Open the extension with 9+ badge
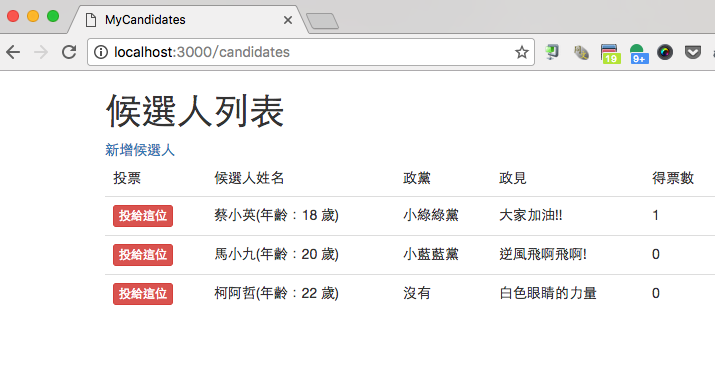The width and height of the screenshot is (715, 371). [638, 54]
